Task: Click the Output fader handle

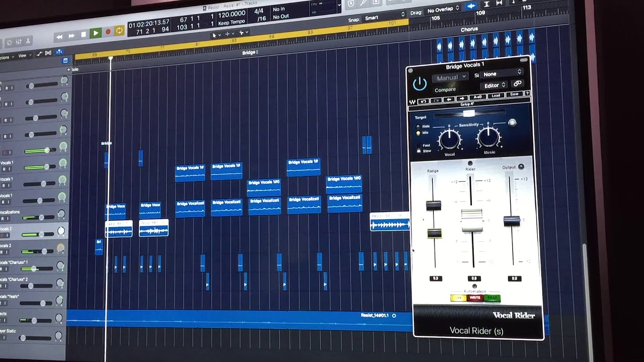Action: click(x=512, y=220)
